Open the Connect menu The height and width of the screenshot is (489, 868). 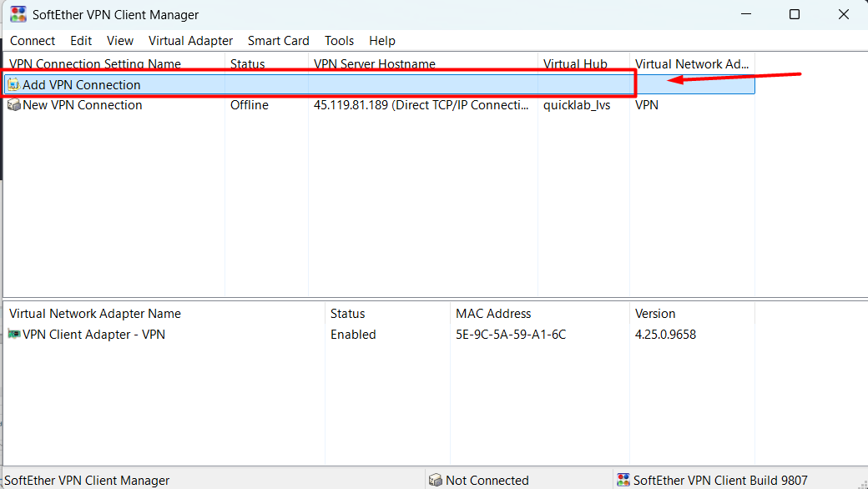pyautogui.click(x=33, y=41)
